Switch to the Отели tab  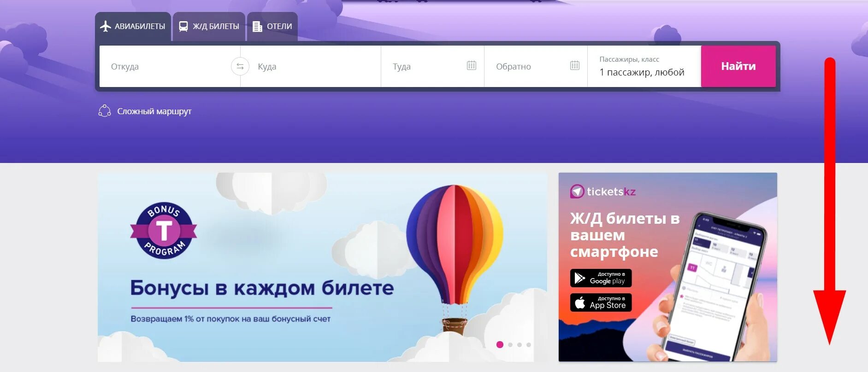[272, 26]
